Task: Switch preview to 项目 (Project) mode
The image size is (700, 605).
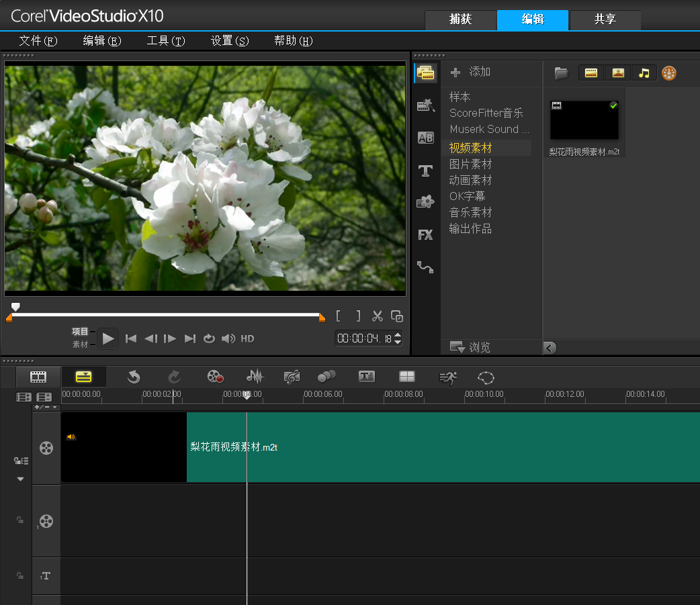Action: 81,332
